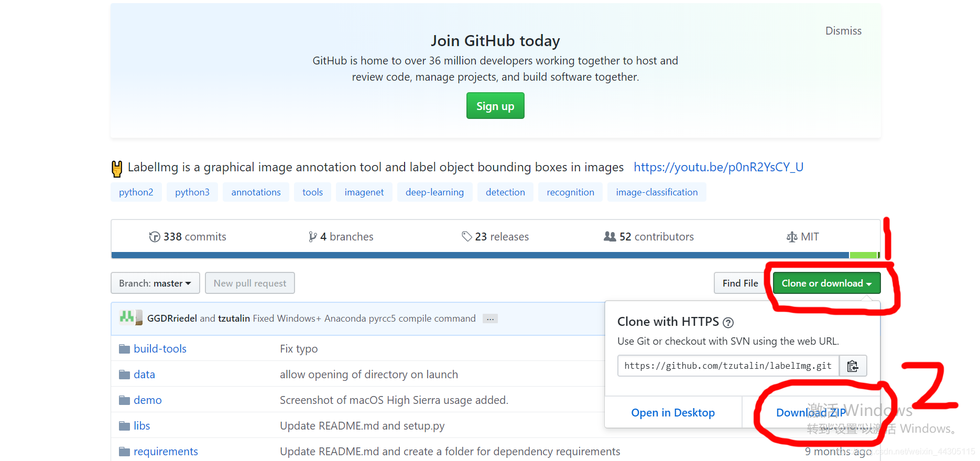Select the annotations topic tag
This screenshot has width=980, height=461.
pyautogui.click(x=256, y=192)
